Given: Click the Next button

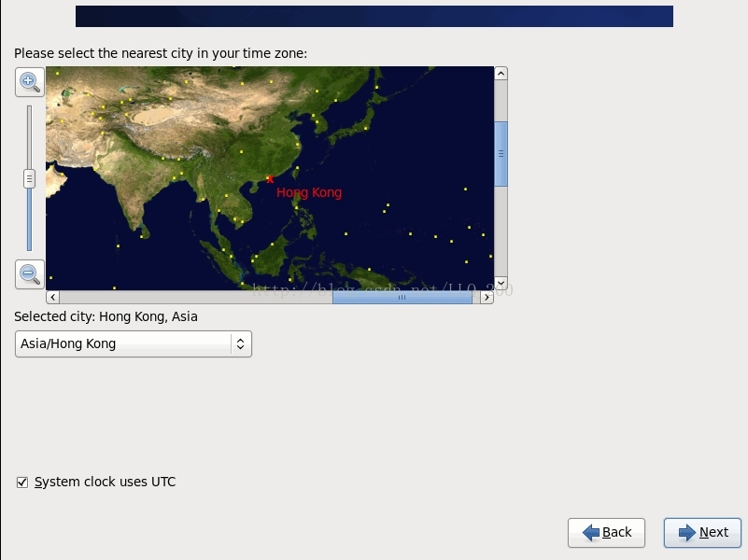Looking at the screenshot, I should (x=702, y=532).
